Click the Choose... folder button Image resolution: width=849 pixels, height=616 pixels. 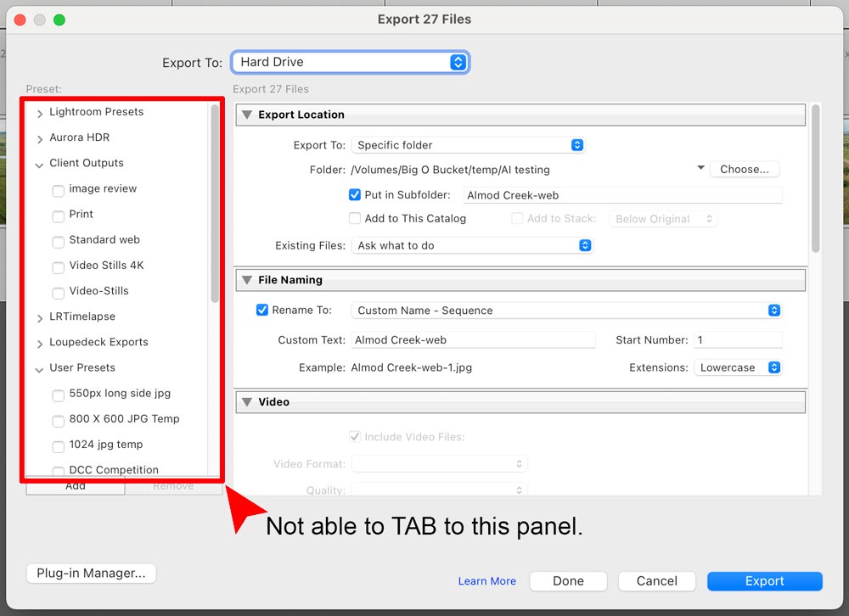tap(745, 170)
